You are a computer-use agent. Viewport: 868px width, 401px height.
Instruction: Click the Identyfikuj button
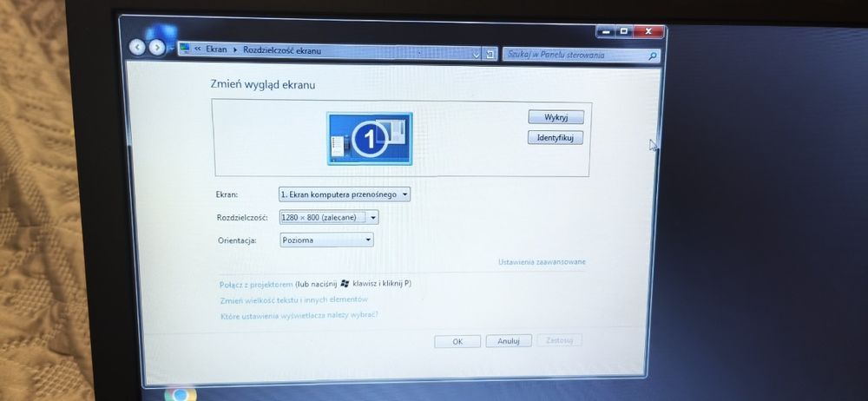[x=556, y=137]
